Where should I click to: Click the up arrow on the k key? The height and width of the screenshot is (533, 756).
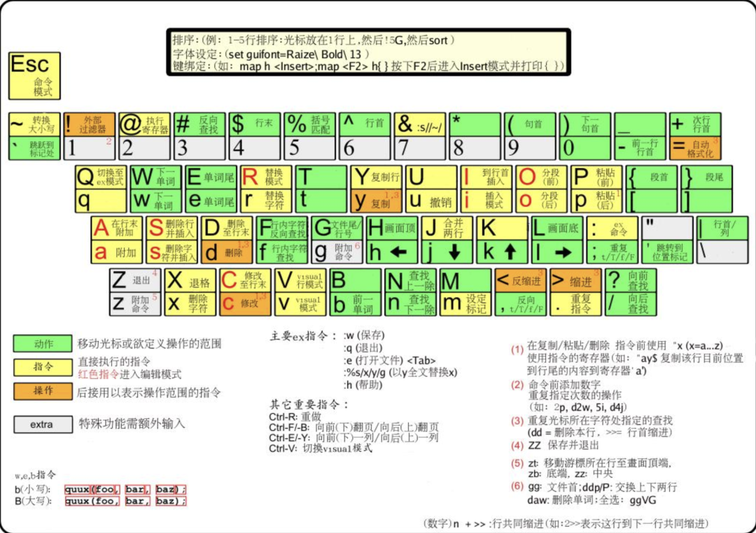pyautogui.click(x=510, y=251)
